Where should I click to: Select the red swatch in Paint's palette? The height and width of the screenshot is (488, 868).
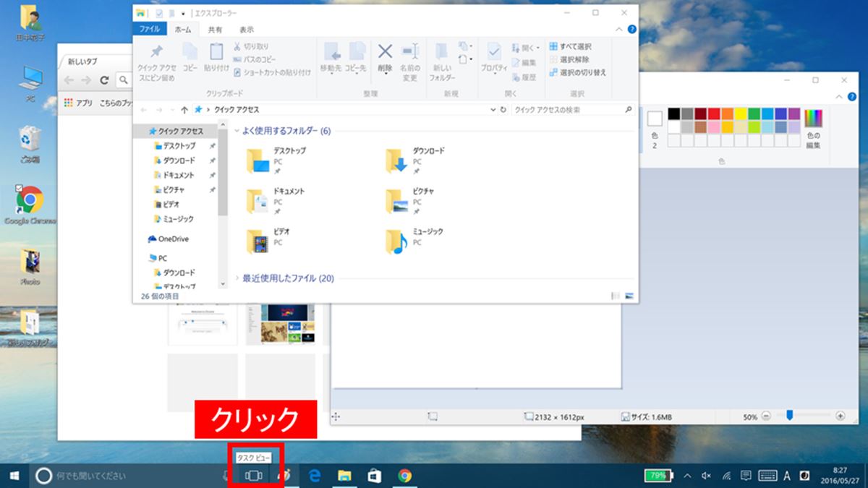pyautogui.click(x=713, y=114)
